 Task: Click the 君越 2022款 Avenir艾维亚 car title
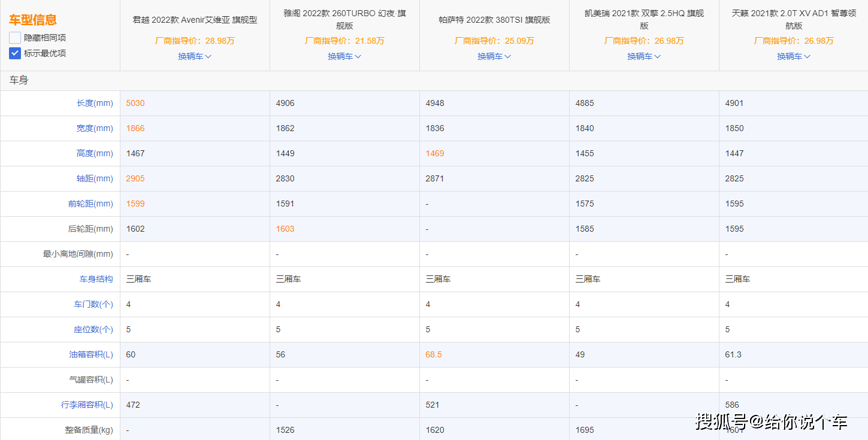[x=195, y=20]
